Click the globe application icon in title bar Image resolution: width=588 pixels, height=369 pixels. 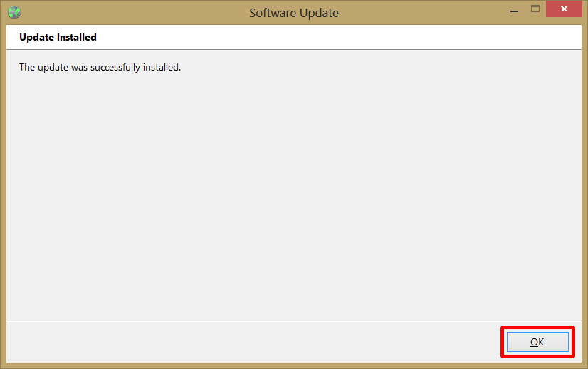coord(14,12)
